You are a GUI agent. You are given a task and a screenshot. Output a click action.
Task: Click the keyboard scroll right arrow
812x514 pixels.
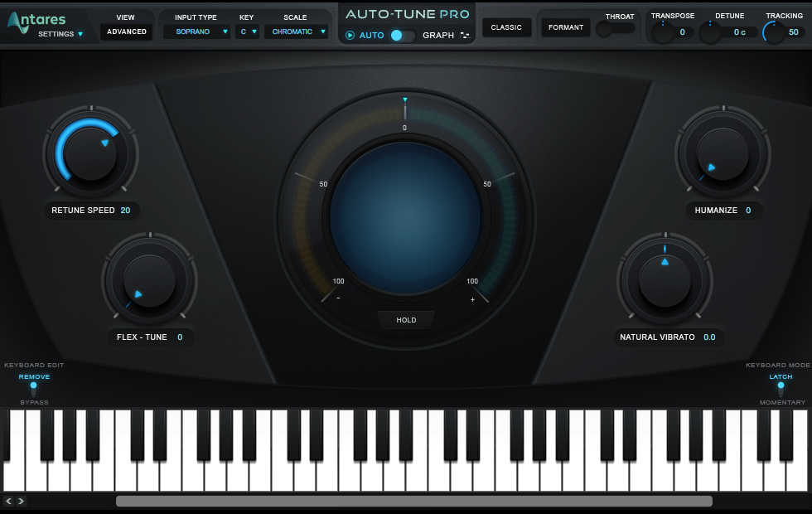pos(21,501)
